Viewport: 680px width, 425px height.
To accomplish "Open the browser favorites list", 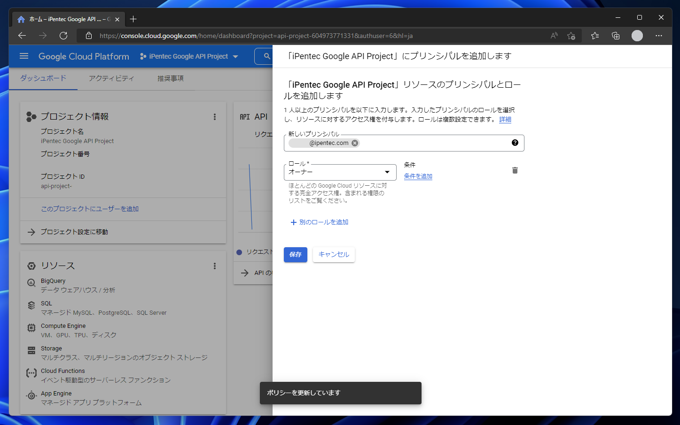I will [595, 36].
